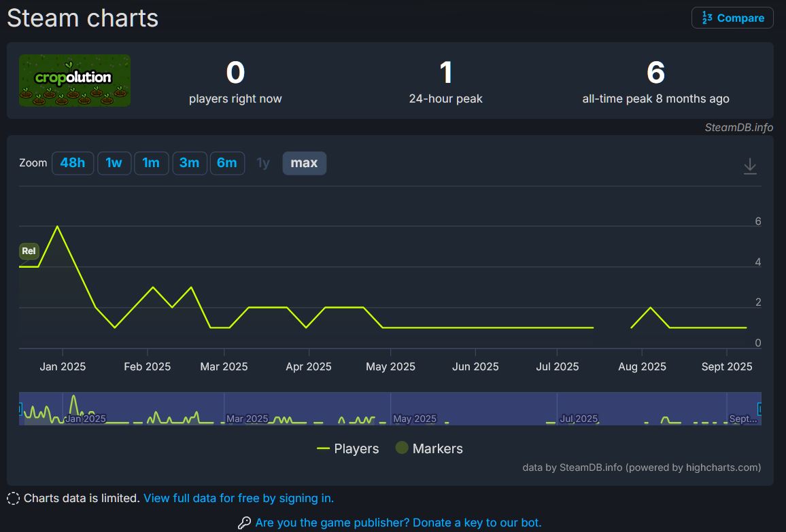
Task: Click the Steam charts heading
Action: click(83, 18)
